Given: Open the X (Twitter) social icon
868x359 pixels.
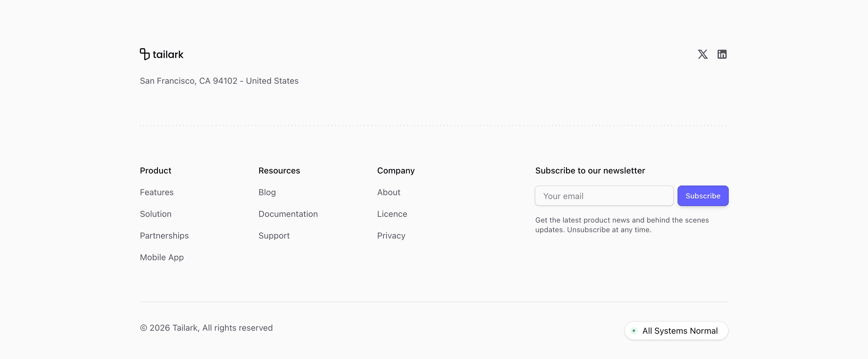Looking at the screenshot, I should [703, 54].
